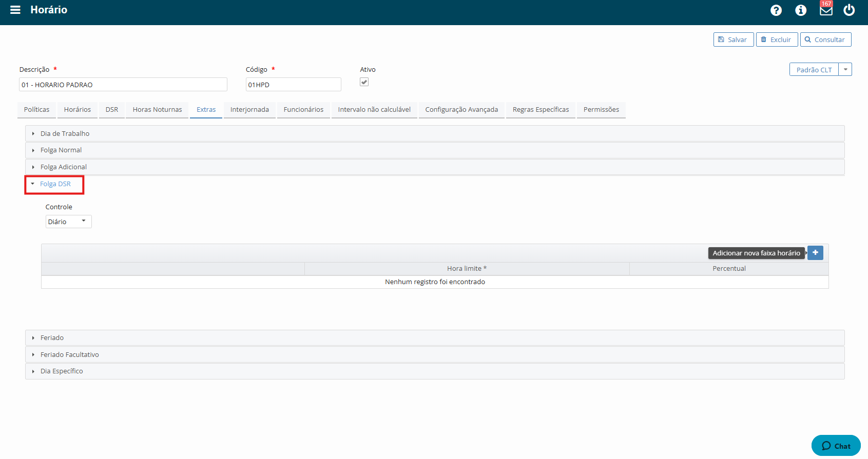Click the Hora limite column header
The image size is (868, 459).
point(467,269)
